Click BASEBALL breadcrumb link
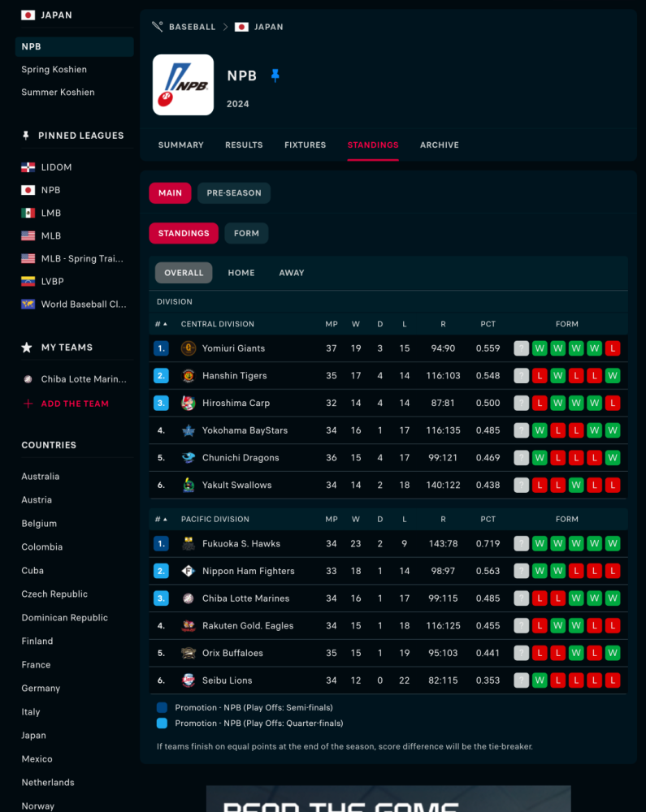The image size is (646, 812). click(x=193, y=27)
